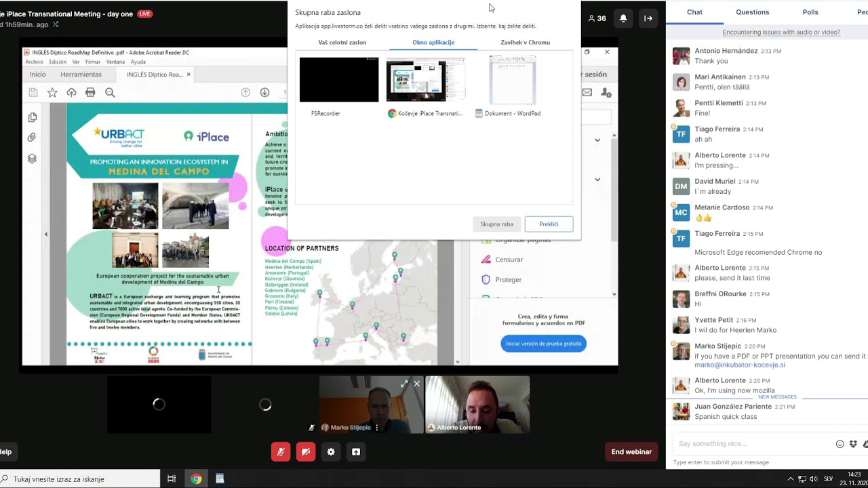Viewport: 868px width, 488px height.
Task: Open Acrobat layers panel icon
Action: coord(32,159)
